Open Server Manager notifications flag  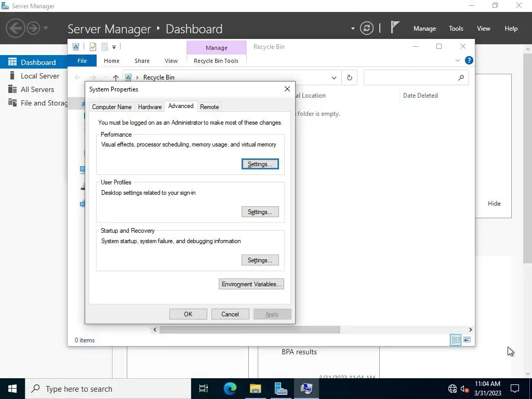(x=395, y=27)
